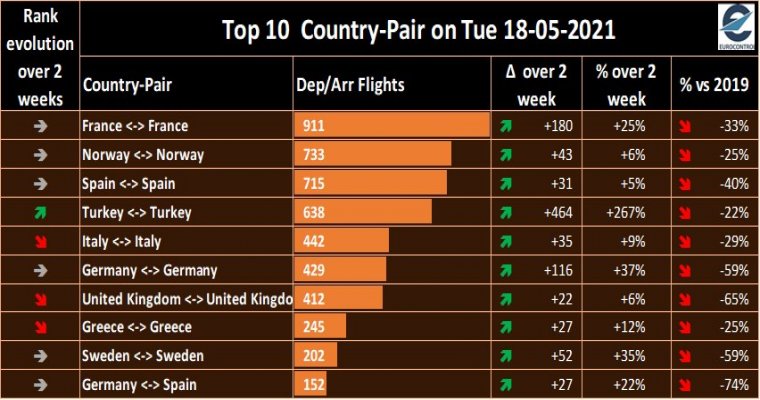This screenshot has width=760, height=400.
Task: Click the red arrow beside -33%
Action: click(685, 126)
